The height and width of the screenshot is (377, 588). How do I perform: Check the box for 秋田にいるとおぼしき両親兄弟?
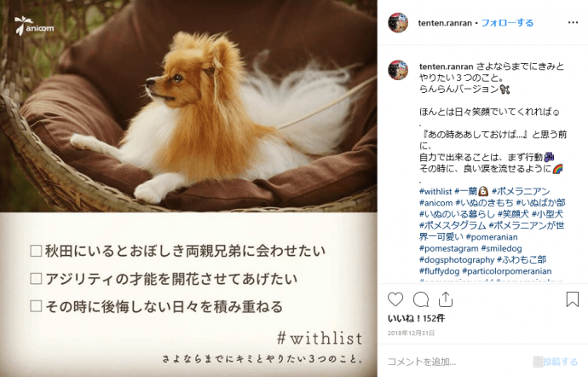[x=36, y=251]
